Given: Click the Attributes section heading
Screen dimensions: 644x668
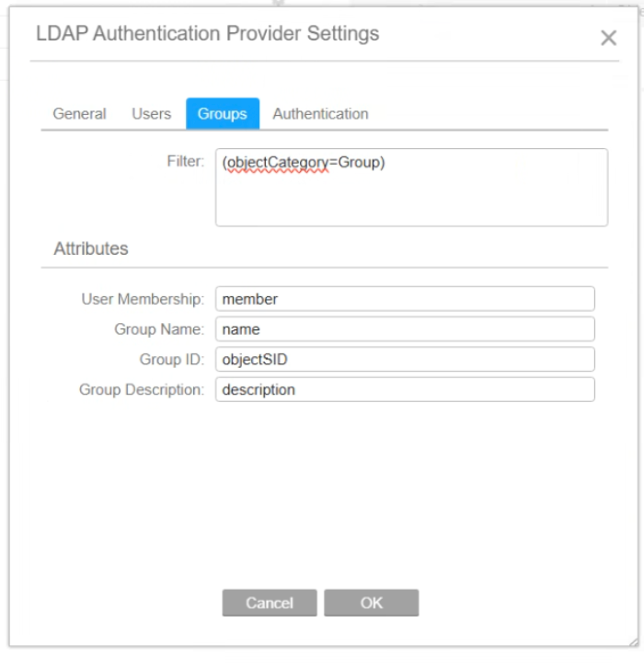Looking at the screenshot, I should click(91, 248).
